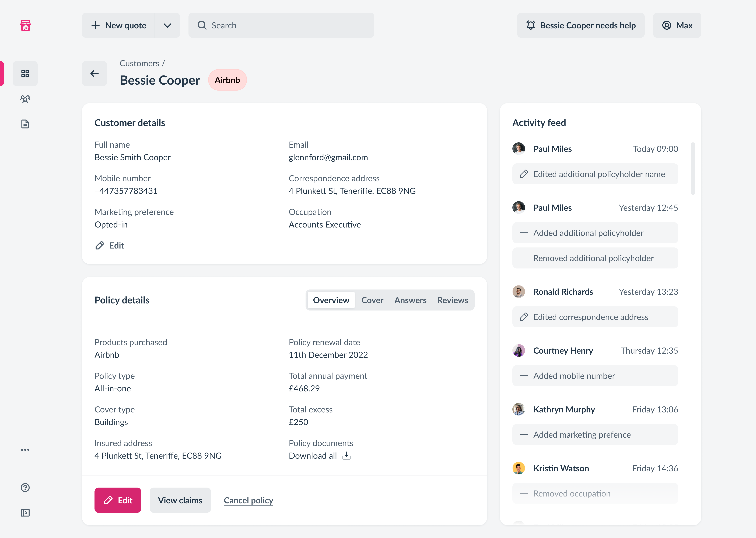This screenshot has width=756, height=538.
Task: Click Edit link under Customer details
Action: pos(117,246)
